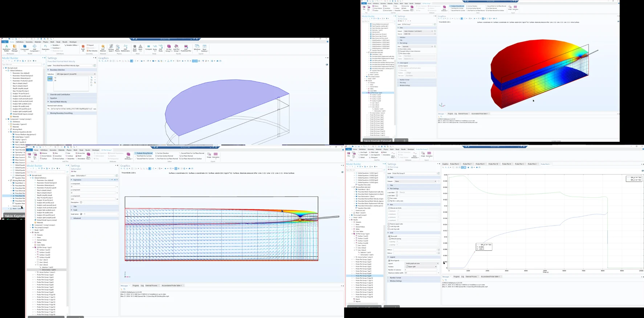Switch to the Probe Plot 10 tab
The height and width of the screenshot is (318, 644).
coord(493,164)
